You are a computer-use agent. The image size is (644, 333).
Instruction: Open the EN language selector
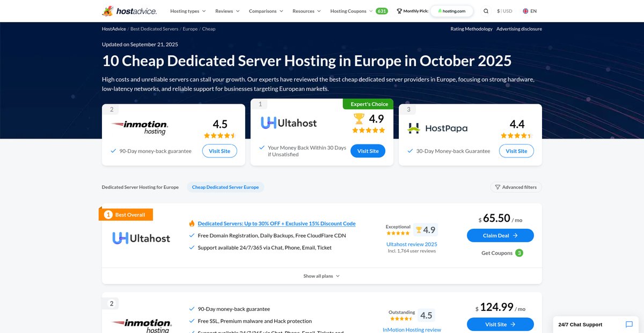click(530, 11)
